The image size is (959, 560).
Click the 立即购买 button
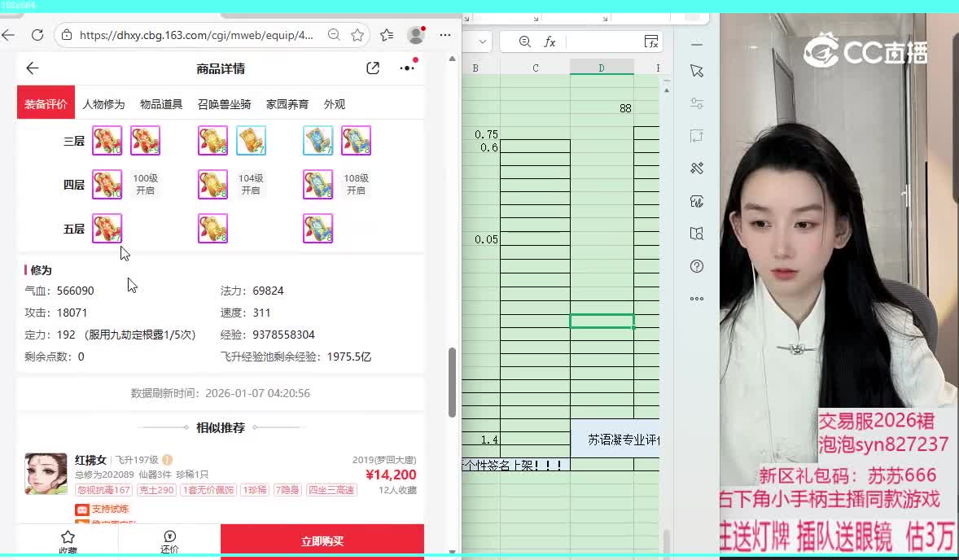(x=322, y=541)
